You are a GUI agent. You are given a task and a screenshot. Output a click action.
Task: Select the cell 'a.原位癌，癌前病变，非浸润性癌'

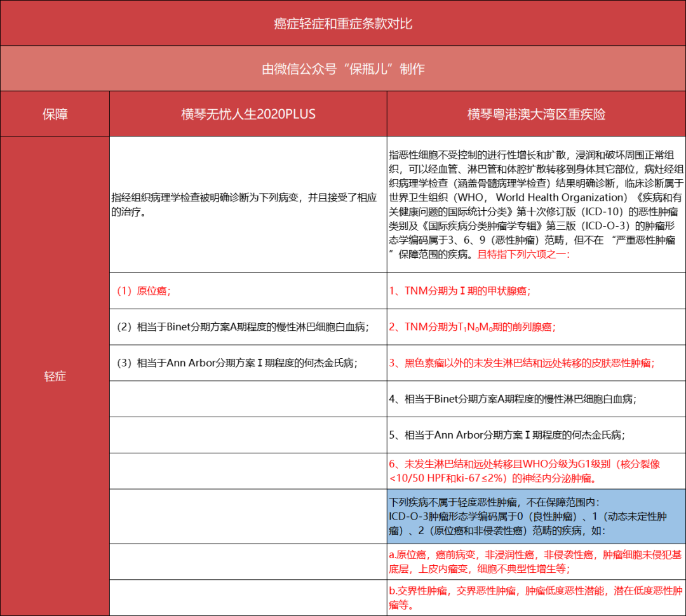[536, 562]
